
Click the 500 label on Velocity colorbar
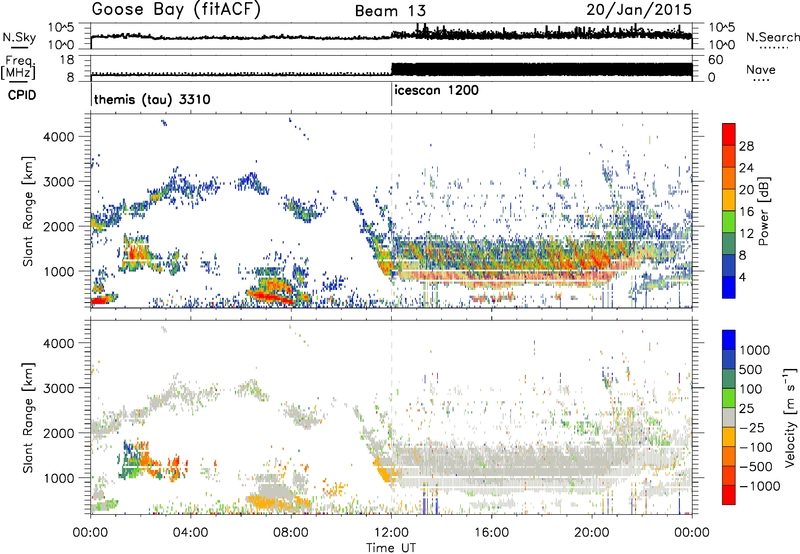751,370
